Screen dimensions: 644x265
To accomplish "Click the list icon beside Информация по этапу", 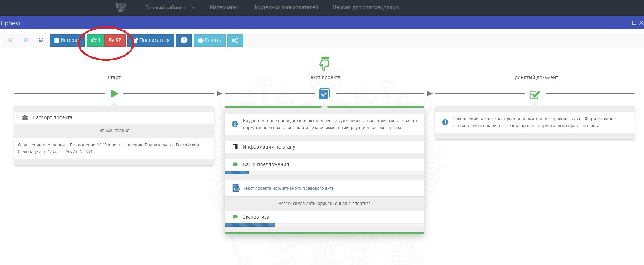I will click(x=235, y=147).
